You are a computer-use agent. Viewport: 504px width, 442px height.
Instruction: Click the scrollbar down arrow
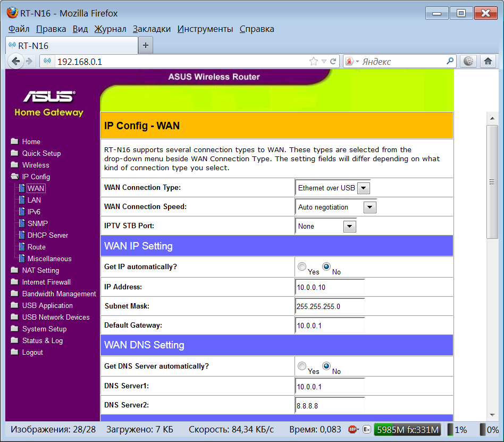pos(492,415)
